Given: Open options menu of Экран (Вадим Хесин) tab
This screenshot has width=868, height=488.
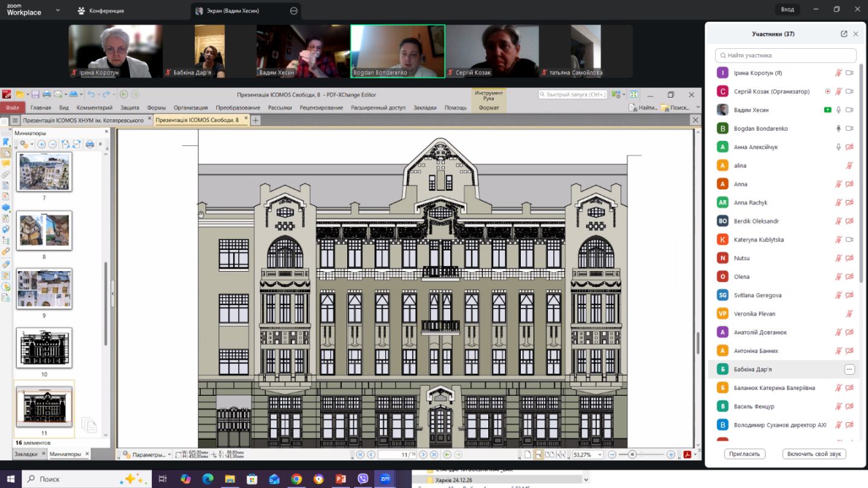Looking at the screenshot, I should tap(294, 11).
